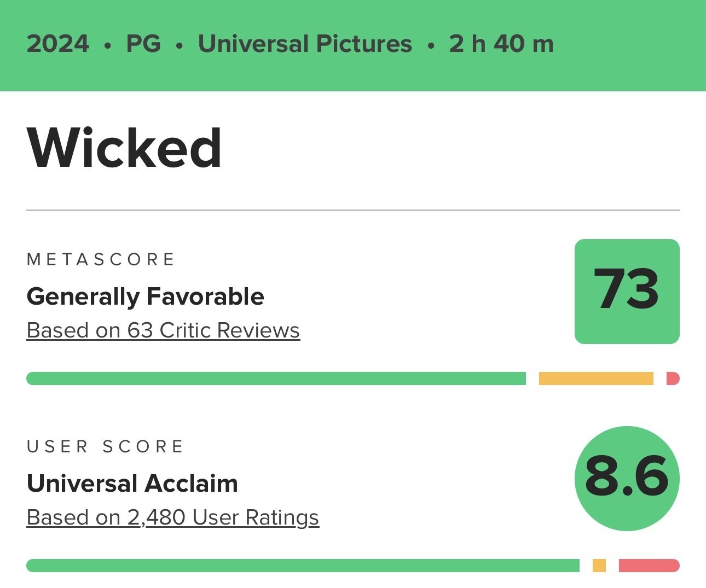The image size is (706, 588).
Task: Click small yellow segment of user ratings bar
Action: [599, 566]
